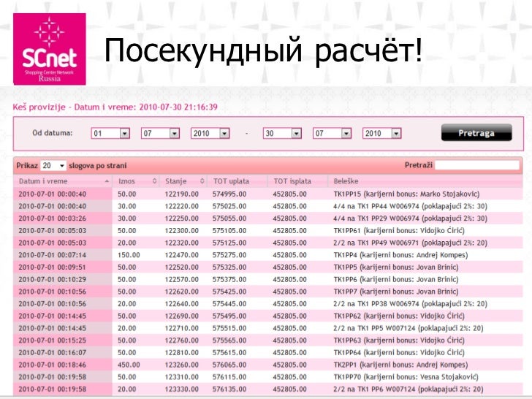Click note 2/2 na TK1 PP38 W006974
Screen dimensions: 532x399
[x=410, y=304]
